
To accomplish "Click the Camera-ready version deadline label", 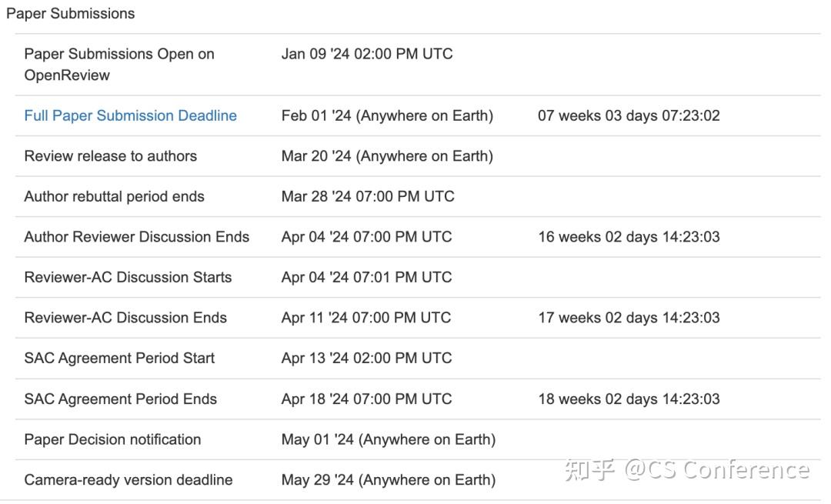I will [x=128, y=479].
